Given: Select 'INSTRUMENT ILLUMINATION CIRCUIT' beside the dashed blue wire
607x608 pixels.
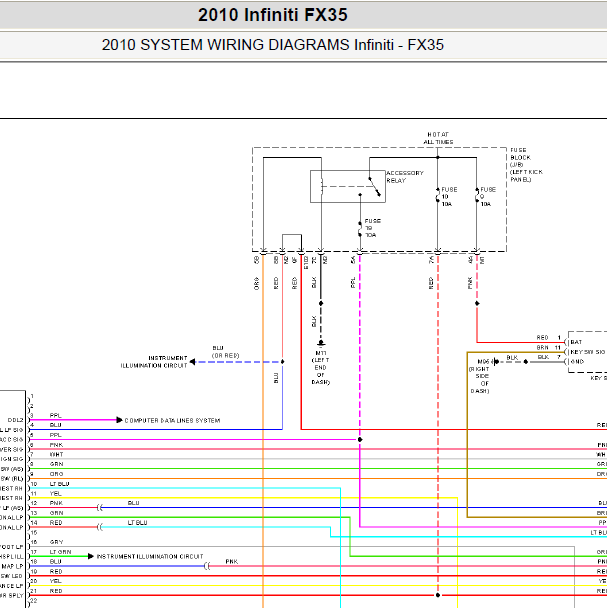Looking at the screenshot, I should pyautogui.click(x=154, y=362).
